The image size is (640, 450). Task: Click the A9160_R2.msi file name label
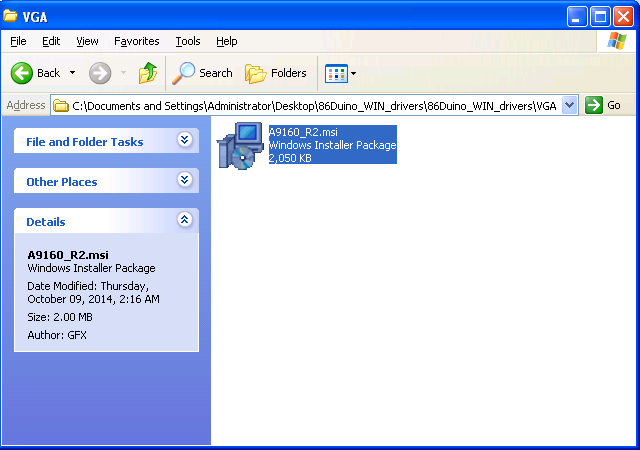tap(303, 132)
